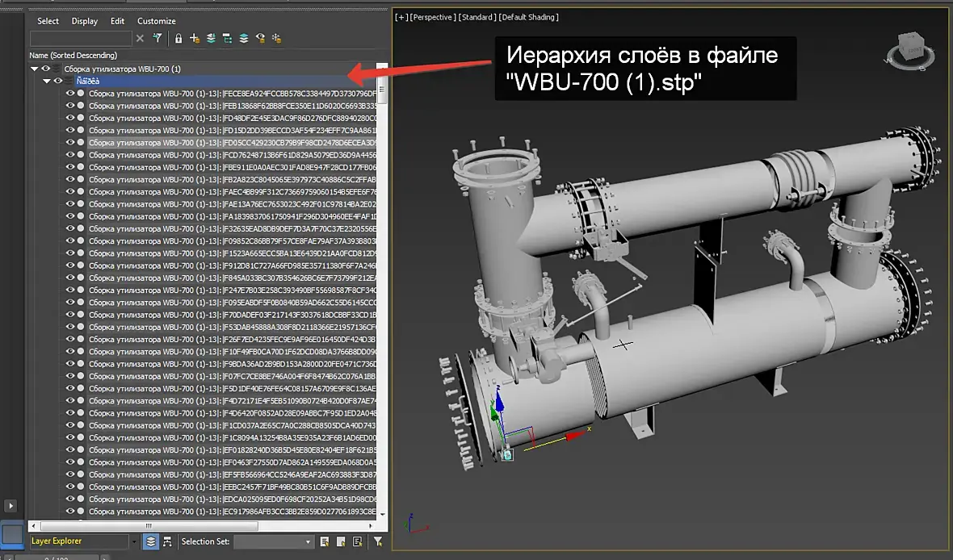Open the Layer Explorer dropdown arrow

tap(134, 541)
